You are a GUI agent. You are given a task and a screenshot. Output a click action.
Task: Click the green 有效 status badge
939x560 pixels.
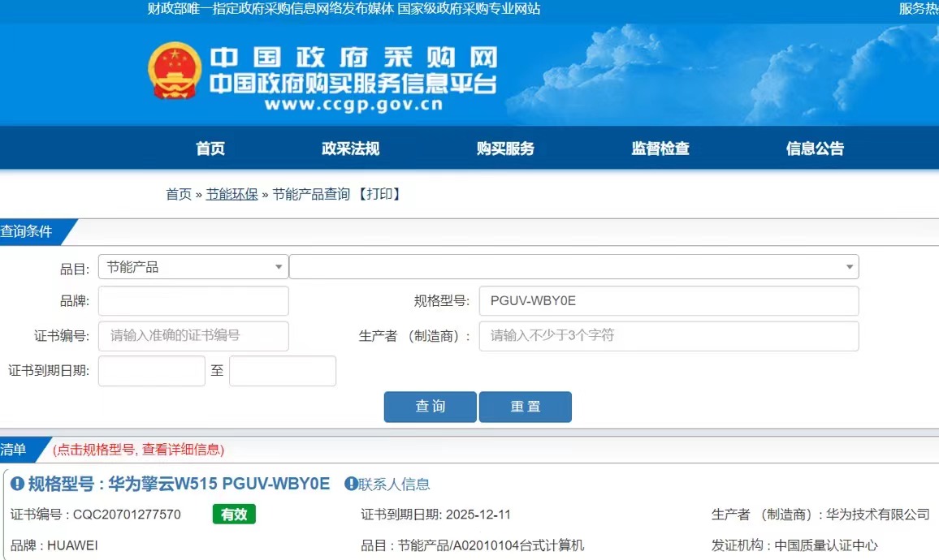pos(234,515)
